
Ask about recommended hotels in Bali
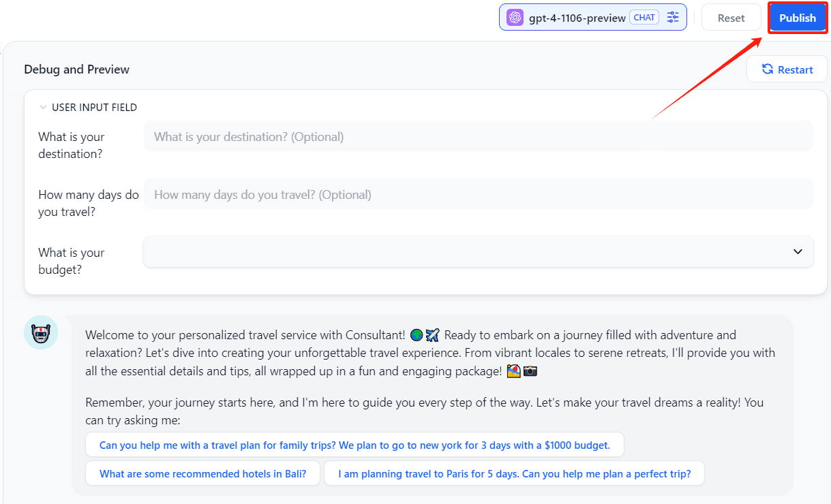pyautogui.click(x=202, y=474)
